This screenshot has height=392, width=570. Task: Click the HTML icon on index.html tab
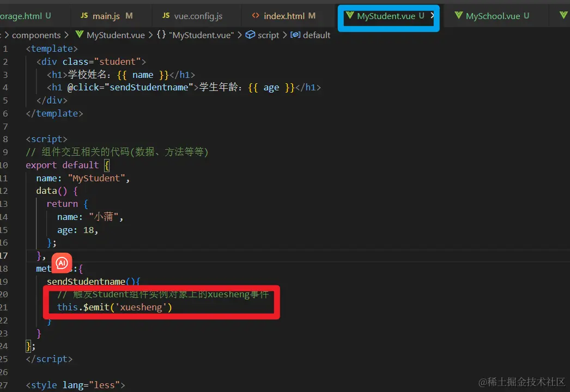[256, 16]
